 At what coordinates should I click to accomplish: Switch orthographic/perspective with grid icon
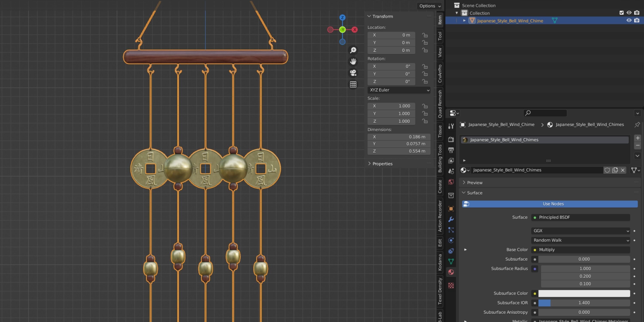click(x=353, y=85)
